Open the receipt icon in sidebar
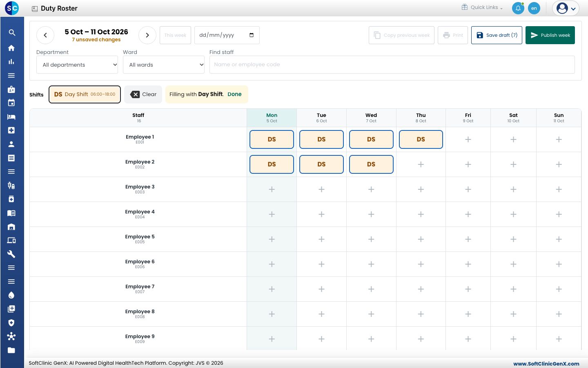Viewport: 588px width, 368px height. tap(11, 158)
